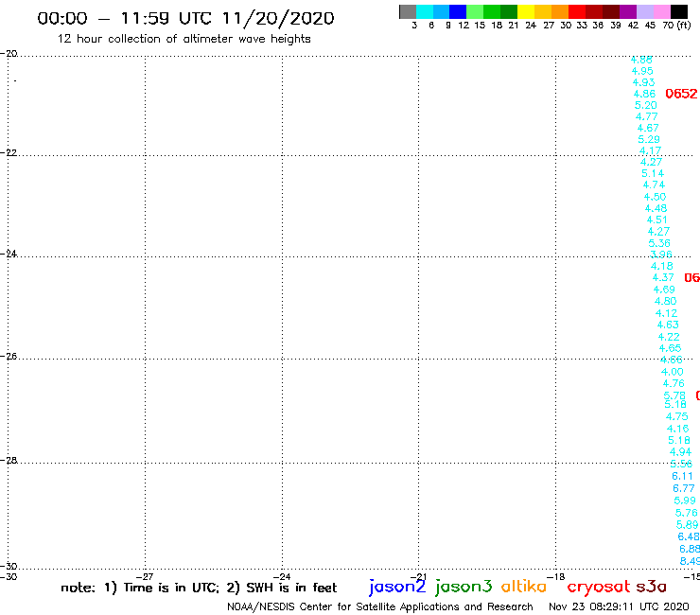This screenshot has width=700, height=615.
Task: Click the purple swatch in the legend
Action: point(628,11)
